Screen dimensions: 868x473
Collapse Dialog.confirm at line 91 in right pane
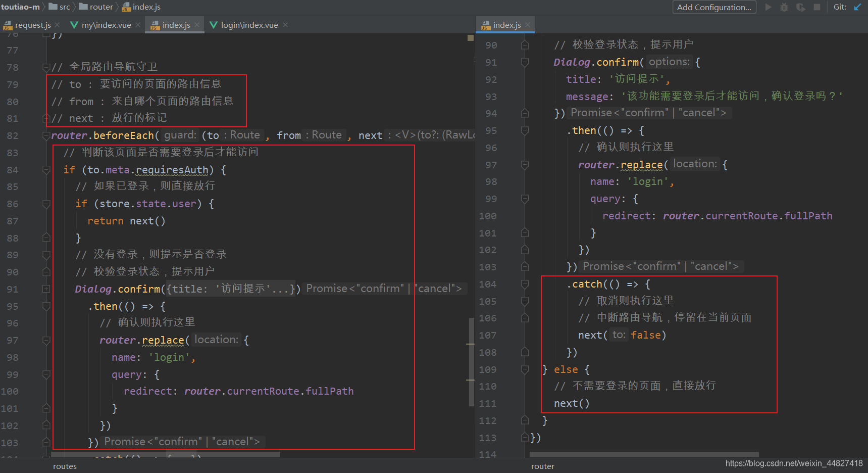[x=525, y=62]
